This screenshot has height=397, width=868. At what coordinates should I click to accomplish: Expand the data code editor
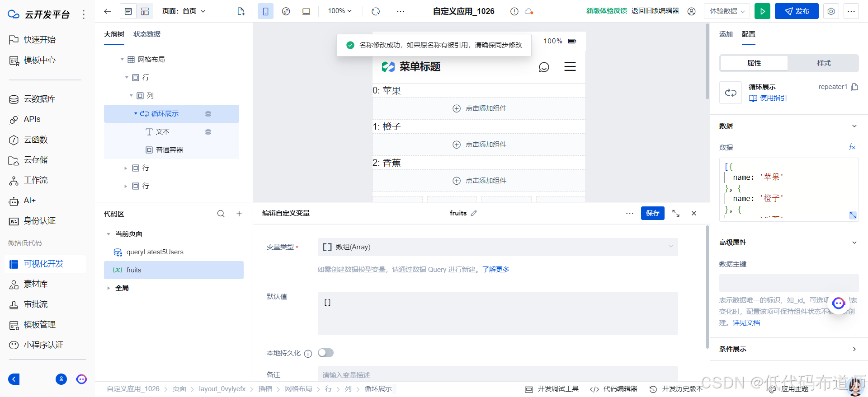tap(853, 215)
